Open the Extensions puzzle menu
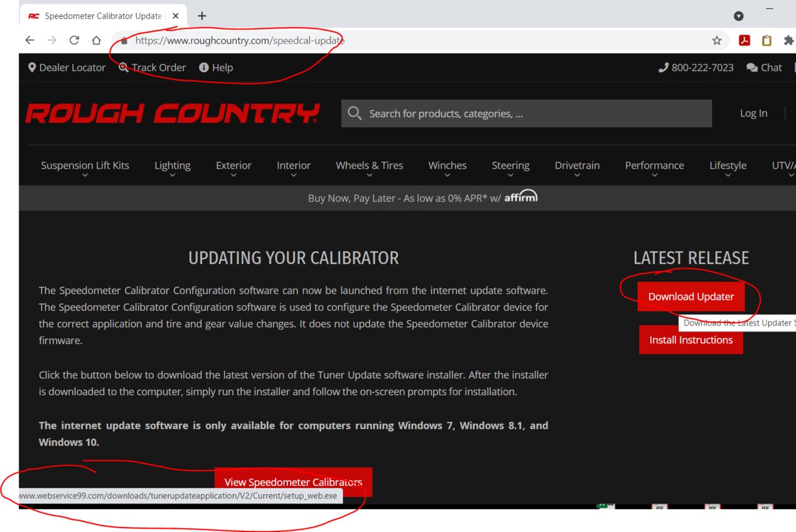The width and height of the screenshot is (796, 532). (789, 40)
